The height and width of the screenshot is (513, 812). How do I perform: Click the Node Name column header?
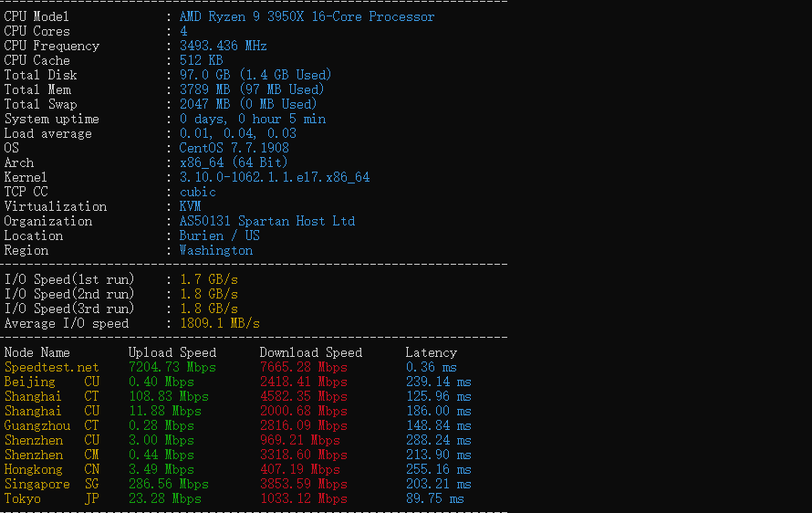tap(36, 352)
